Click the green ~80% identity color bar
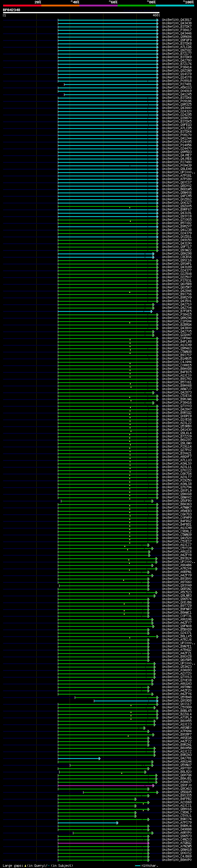Screen dimensions: 197x868 (137, 6)
